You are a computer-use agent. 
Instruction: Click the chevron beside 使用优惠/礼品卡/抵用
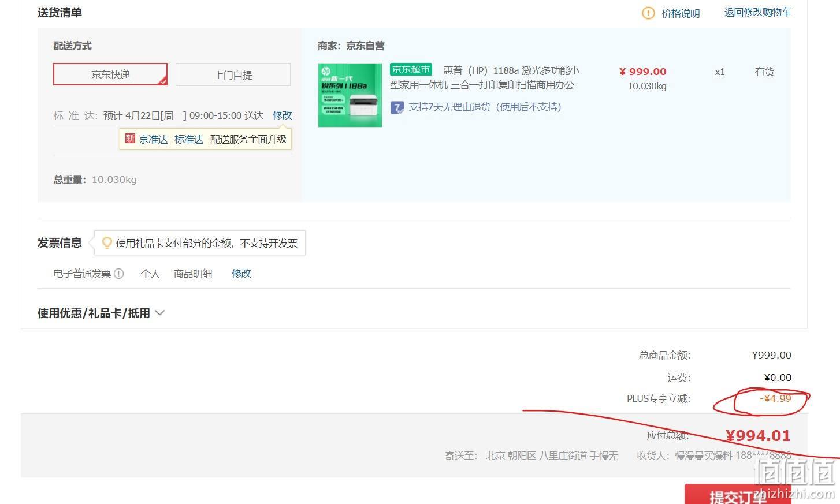click(x=160, y=313)
